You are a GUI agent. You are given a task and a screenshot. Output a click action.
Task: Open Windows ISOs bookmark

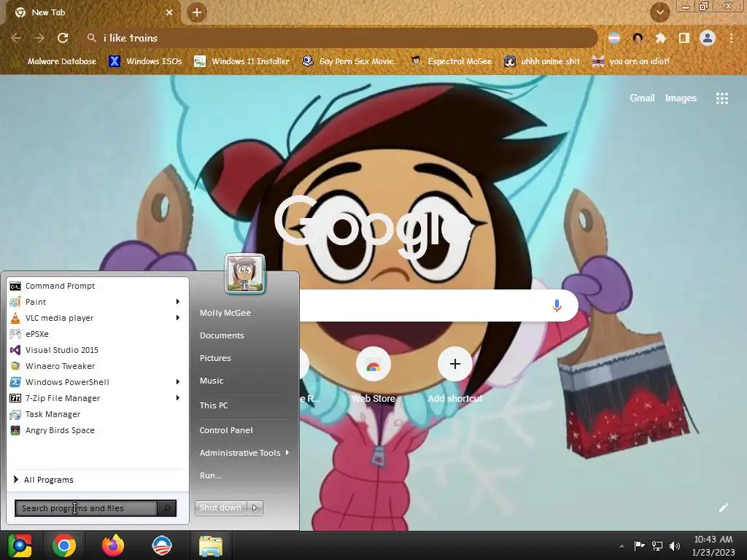(145, 61)
